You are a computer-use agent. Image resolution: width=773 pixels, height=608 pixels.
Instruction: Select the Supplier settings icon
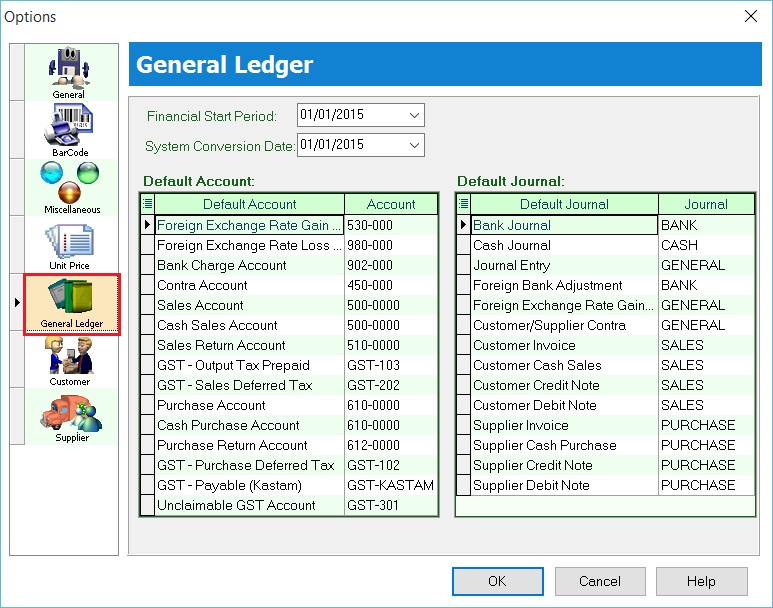point(71,417)
